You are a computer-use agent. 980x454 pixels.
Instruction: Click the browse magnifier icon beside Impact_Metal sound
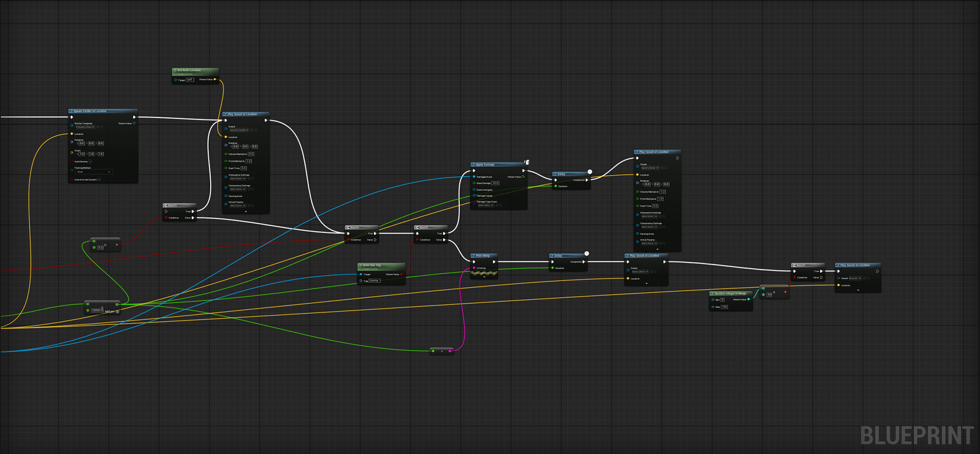[x=655, y=272]
